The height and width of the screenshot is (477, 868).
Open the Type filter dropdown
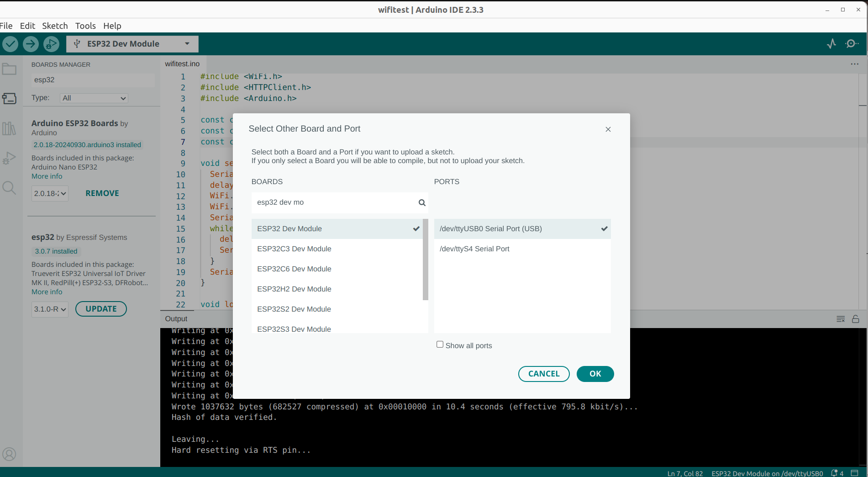(x=94, y=98)
